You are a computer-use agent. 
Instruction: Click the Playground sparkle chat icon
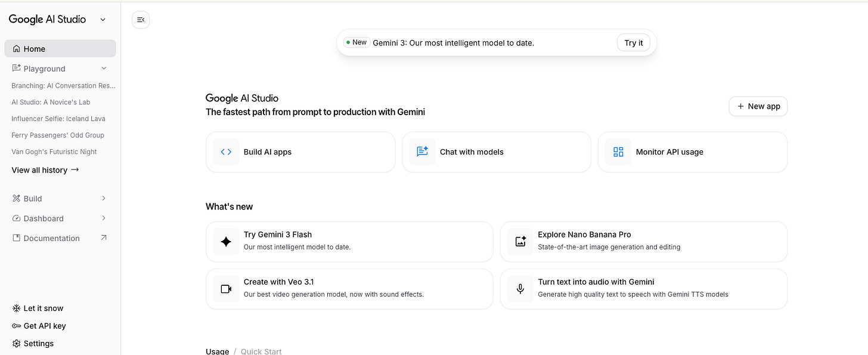pos(16,69)
